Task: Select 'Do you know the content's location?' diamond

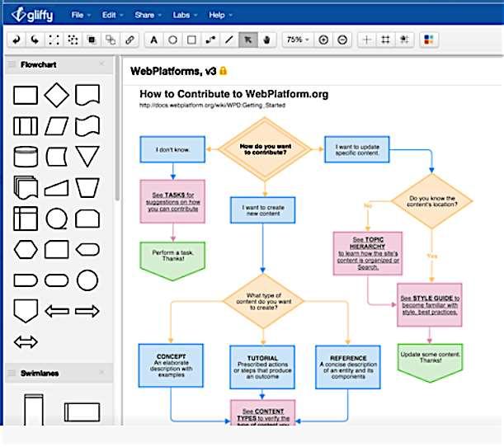Action: [x=431, y=201]
